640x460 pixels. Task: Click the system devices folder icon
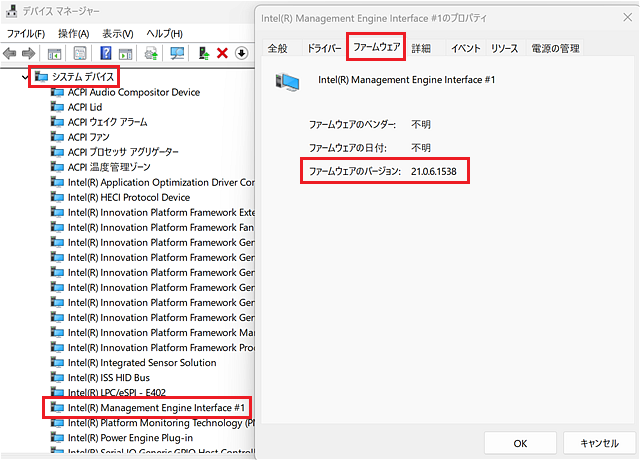(41, 76)
